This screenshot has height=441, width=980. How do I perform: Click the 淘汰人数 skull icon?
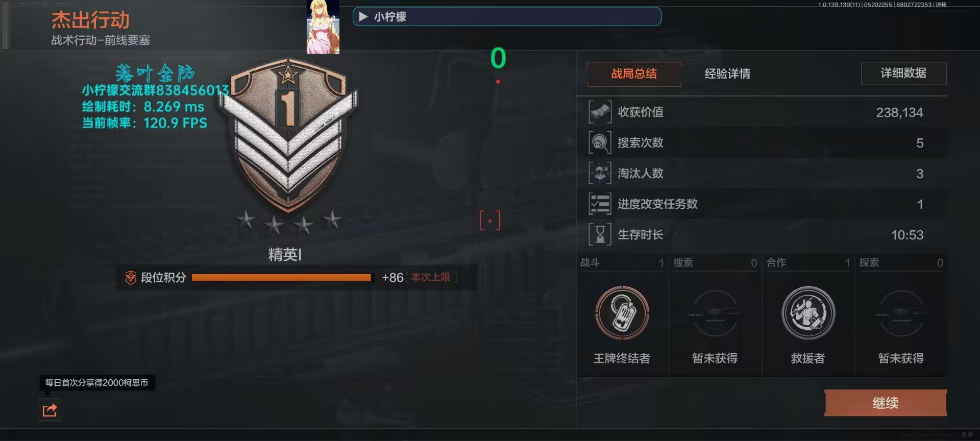[600, 173]
